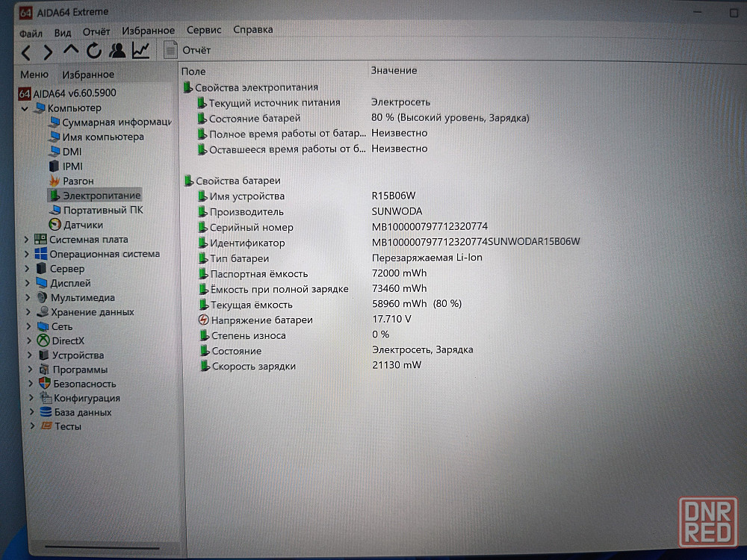Open the graph chart icon in toolbar

click(141, 51)
